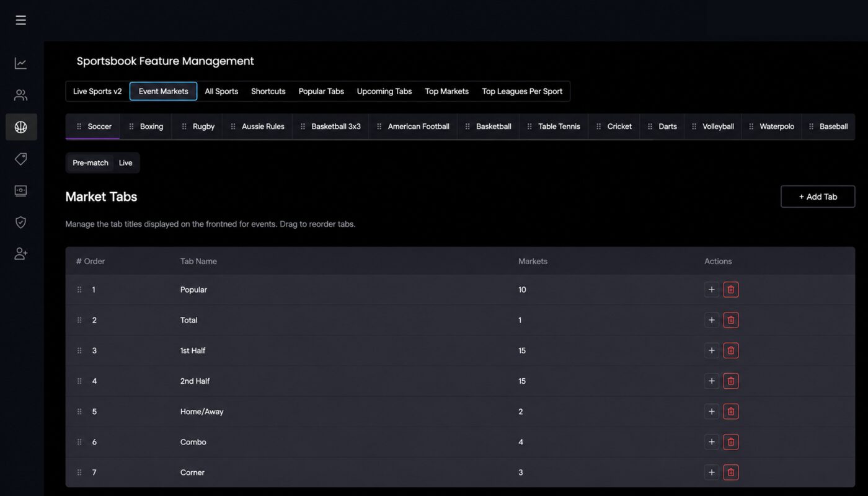Image resolution: width=868 pixels, height=496 pixels.
Task: Open the analytics chart sidebar icon
Action: [20, 63]
